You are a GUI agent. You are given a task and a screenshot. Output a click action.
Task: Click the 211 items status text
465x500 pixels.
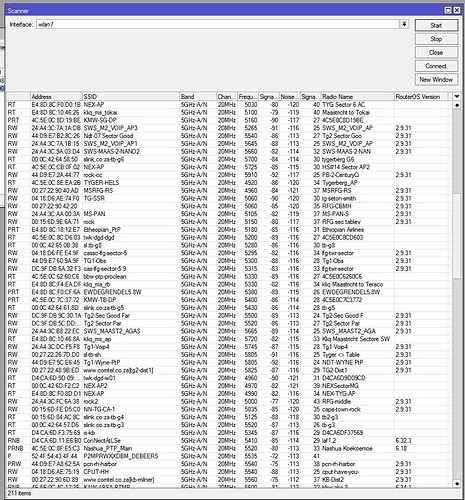click(19, 493)
